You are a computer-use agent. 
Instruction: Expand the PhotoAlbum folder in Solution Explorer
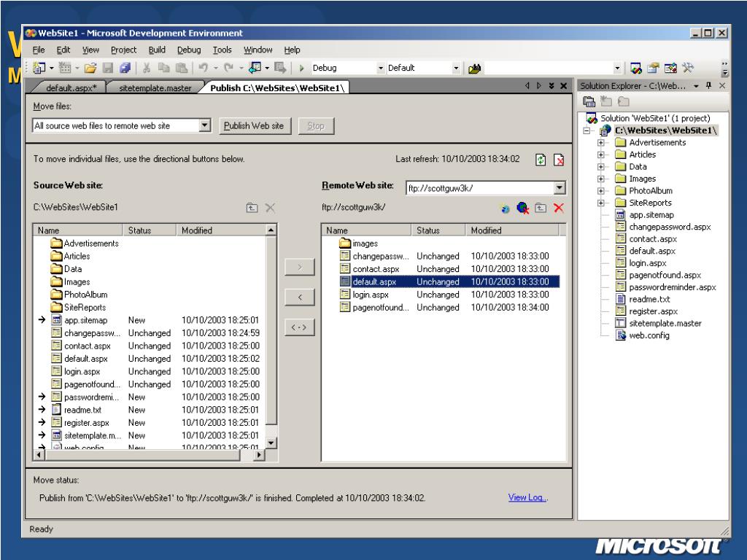[x=601, y=190]
